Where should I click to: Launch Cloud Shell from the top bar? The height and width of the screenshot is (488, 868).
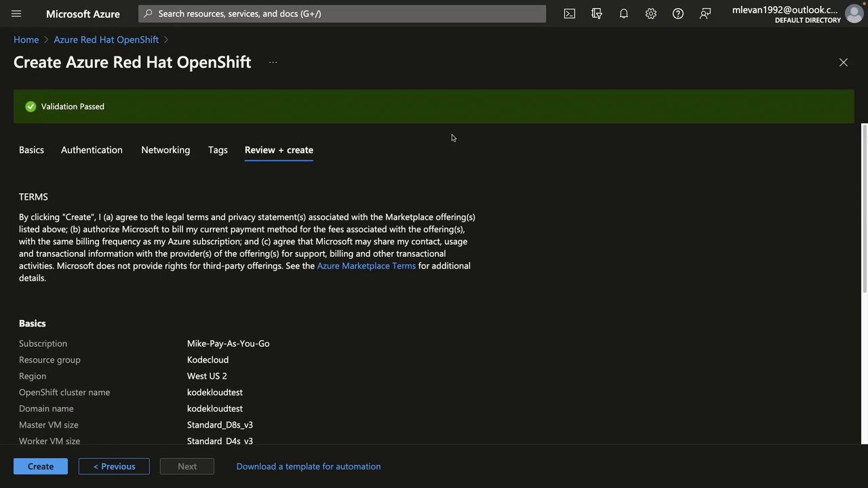570,14
